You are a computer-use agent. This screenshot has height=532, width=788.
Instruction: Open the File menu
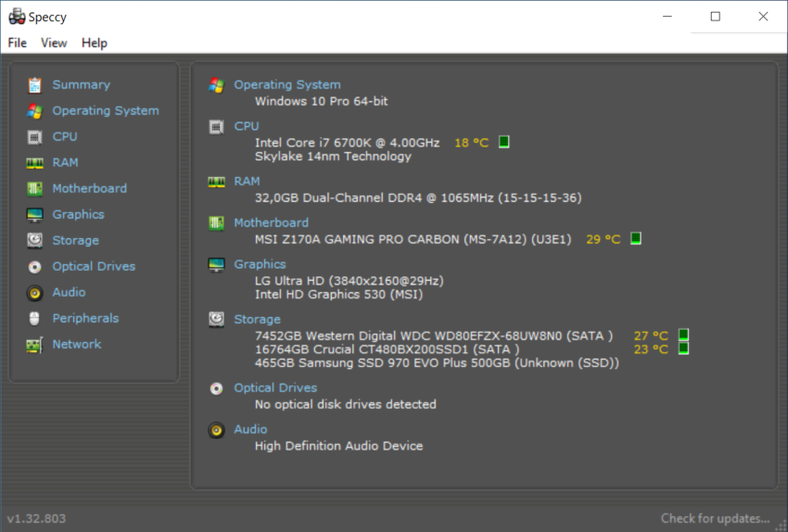(x=18, y=43)
